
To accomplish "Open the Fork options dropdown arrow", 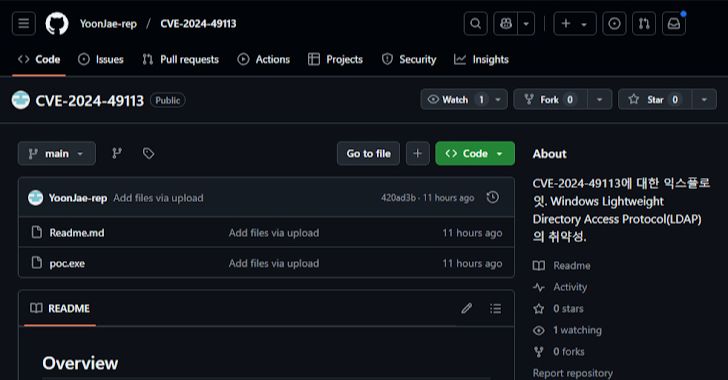I will (x=599, y=99).
